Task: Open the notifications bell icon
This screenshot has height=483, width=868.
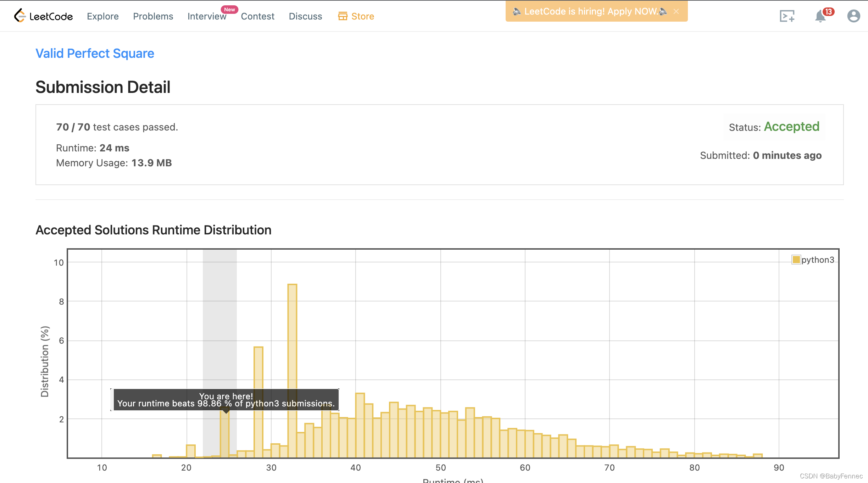Action: pos(820,16)
